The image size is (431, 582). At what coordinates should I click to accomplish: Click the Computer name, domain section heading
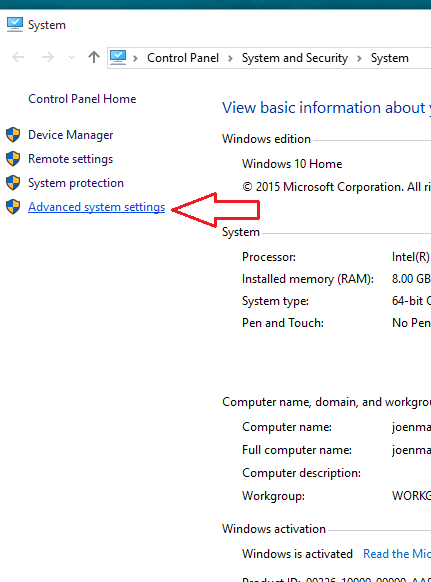326,402
